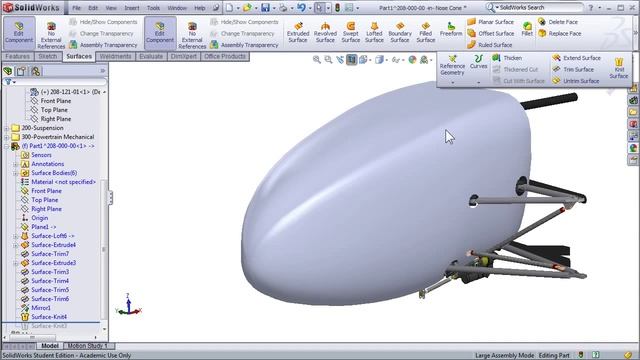The height and width of the screenshot is (360, 640).
Task: Click the Offset Surface command
Action: [x=491, y=33]
